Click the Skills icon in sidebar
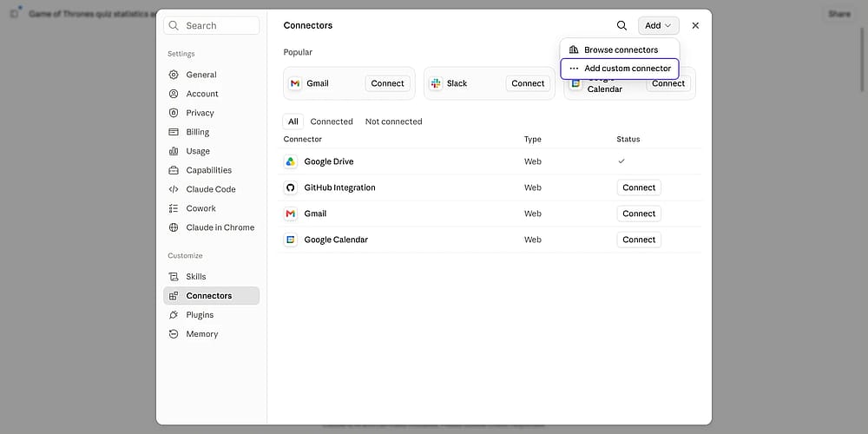Screen dimensions: 868x434 [x=174, y=277]
